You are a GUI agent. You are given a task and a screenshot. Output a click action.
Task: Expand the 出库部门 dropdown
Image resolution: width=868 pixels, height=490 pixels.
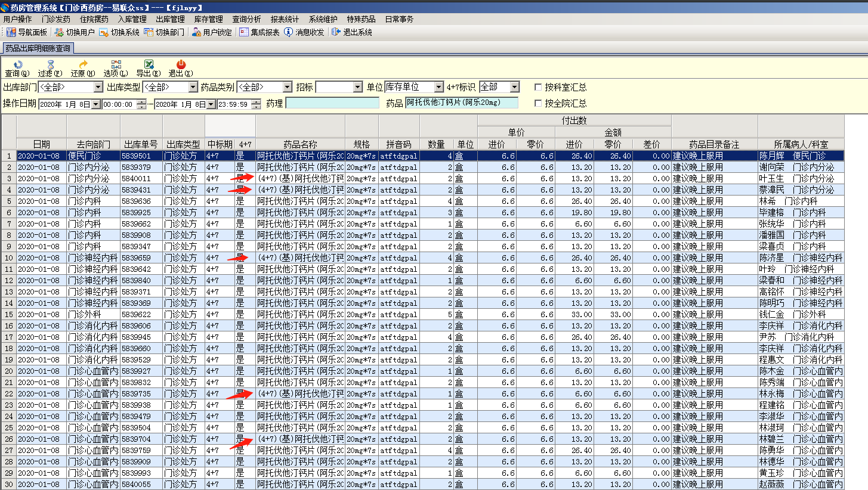98,88
